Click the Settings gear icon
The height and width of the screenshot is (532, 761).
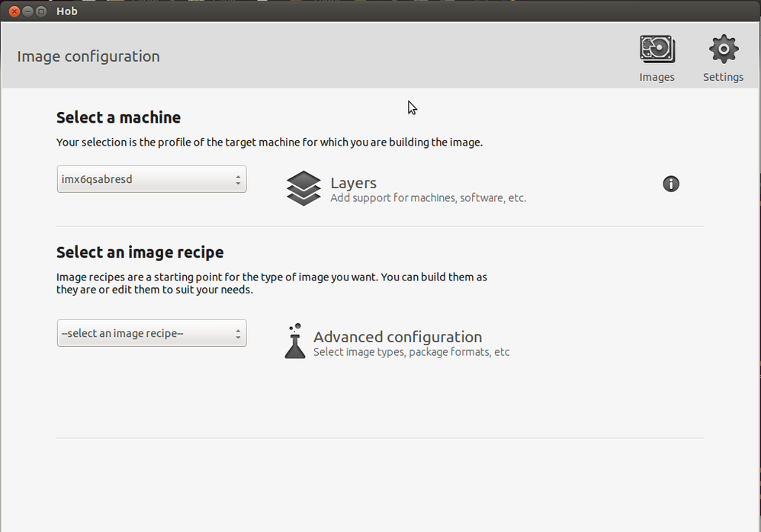point(723,50)
